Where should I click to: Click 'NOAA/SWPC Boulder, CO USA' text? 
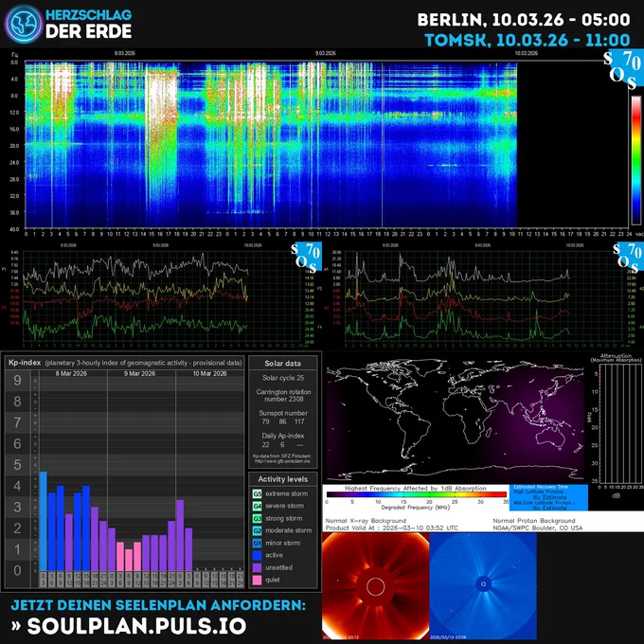click(x=538, y=528)
